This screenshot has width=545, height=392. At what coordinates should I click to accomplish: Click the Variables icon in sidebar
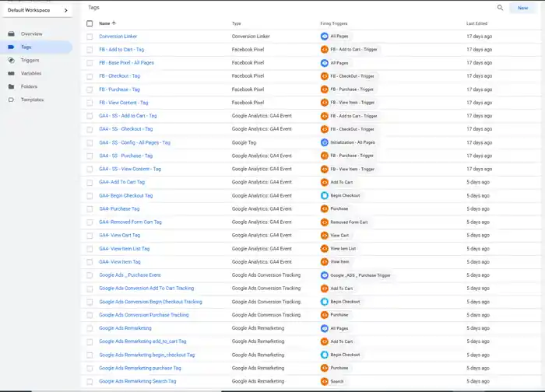click(x=11, y=73)
